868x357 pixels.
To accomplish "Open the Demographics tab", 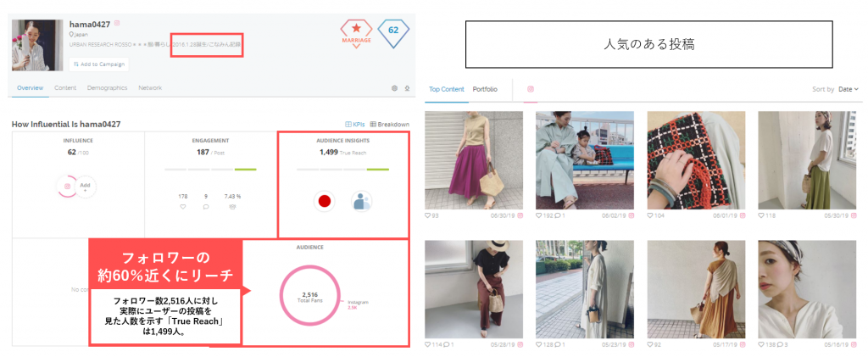I will (x=107, y=88).
